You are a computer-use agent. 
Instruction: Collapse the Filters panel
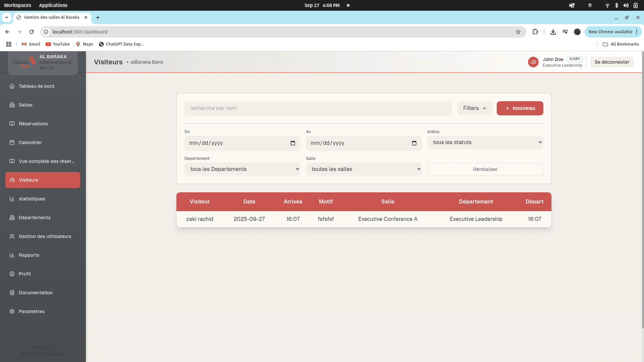[475, 108]
